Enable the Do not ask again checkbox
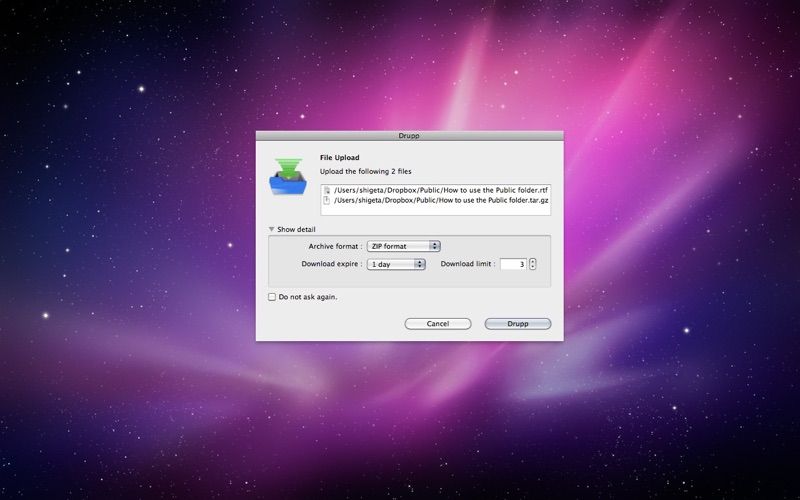 coord(272,297)
